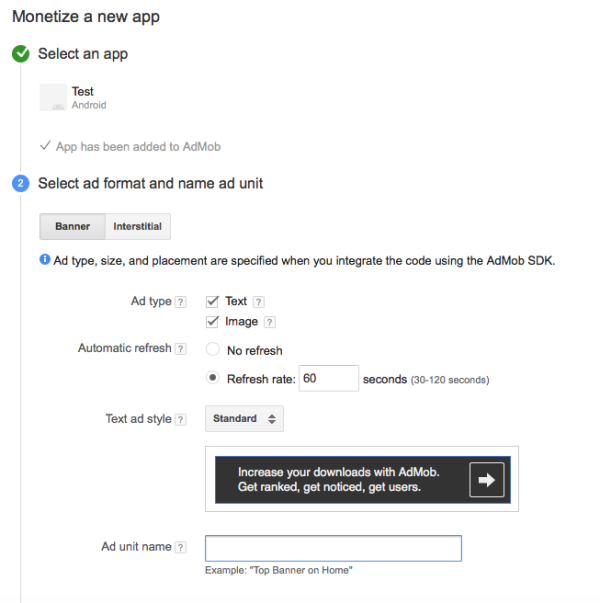Click the green checkmark step icon
Viewport: 600px width, 603px height.
21,54
